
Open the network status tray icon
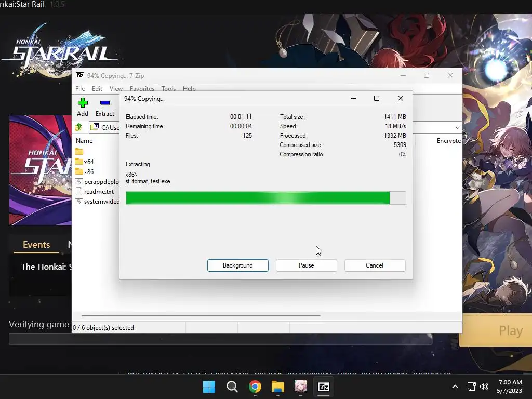pyautogui.click(x=471, y=387)
